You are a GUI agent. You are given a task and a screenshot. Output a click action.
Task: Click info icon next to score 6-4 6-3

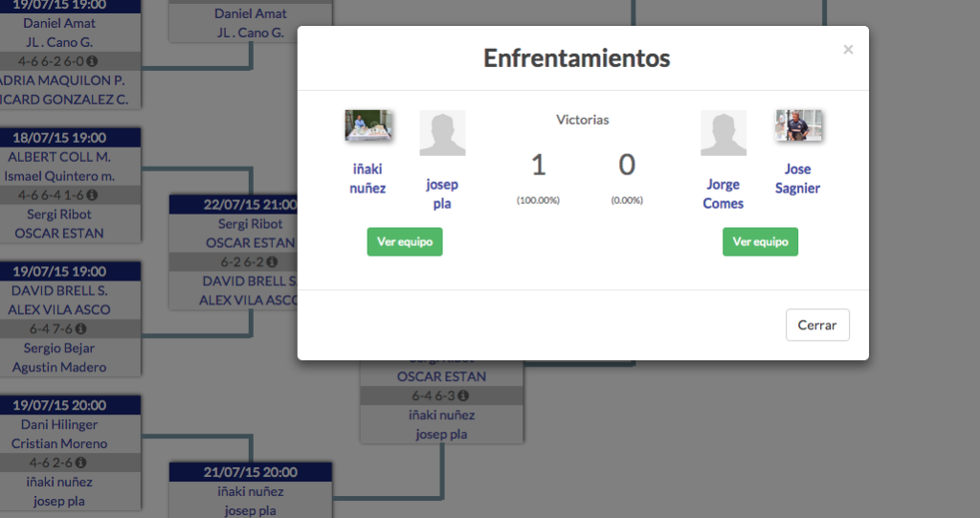[463, 395]
